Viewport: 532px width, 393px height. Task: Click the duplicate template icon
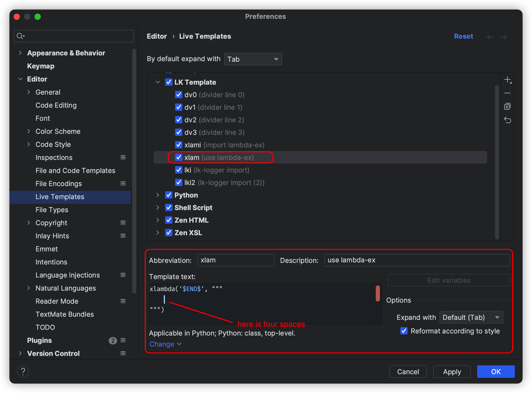point(507,106)
